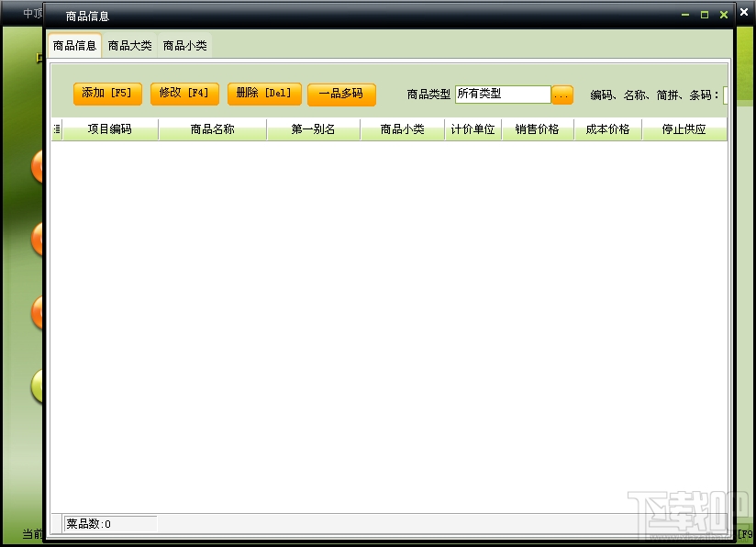Select the 商品信息 tab

[73, 44]
